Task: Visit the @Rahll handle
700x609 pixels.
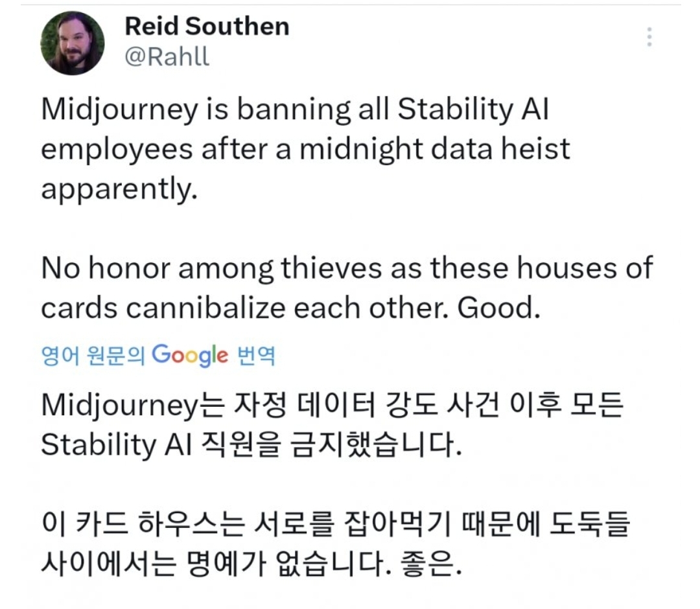Action: click(x=167, y=56)
